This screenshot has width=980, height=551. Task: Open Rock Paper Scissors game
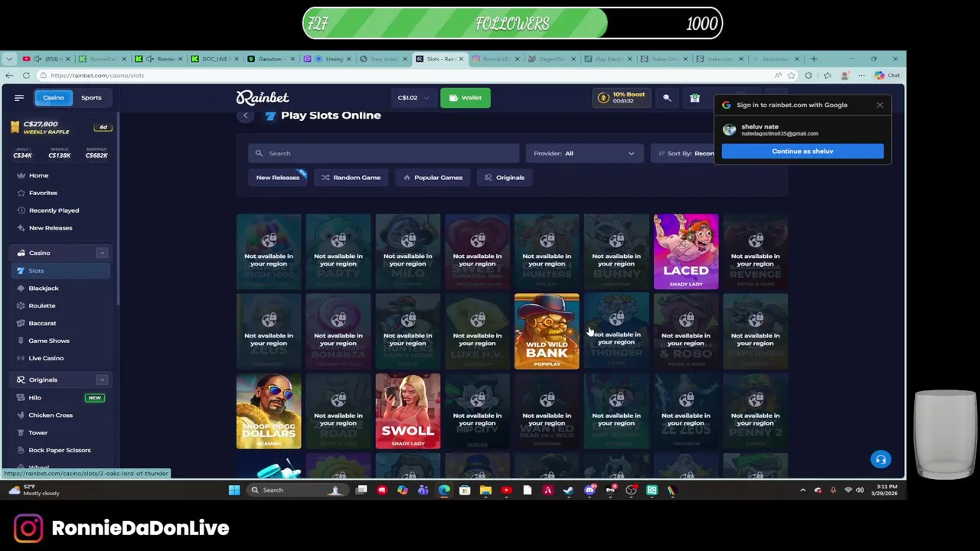pyautogui.click(x=60, y=450)
